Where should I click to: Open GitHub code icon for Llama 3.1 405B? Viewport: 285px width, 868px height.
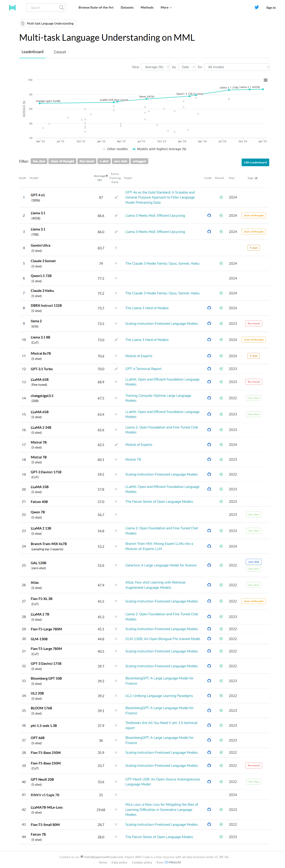point(209,216)
